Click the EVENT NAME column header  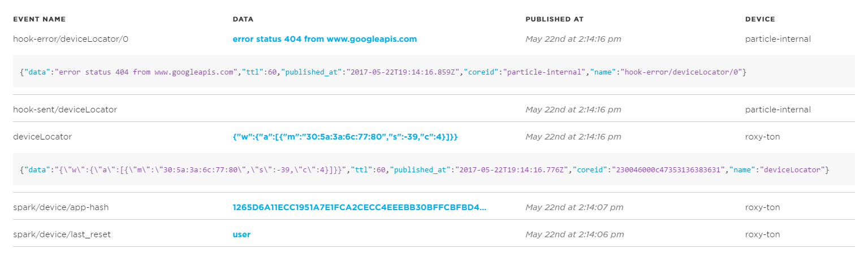coord(39,19)
